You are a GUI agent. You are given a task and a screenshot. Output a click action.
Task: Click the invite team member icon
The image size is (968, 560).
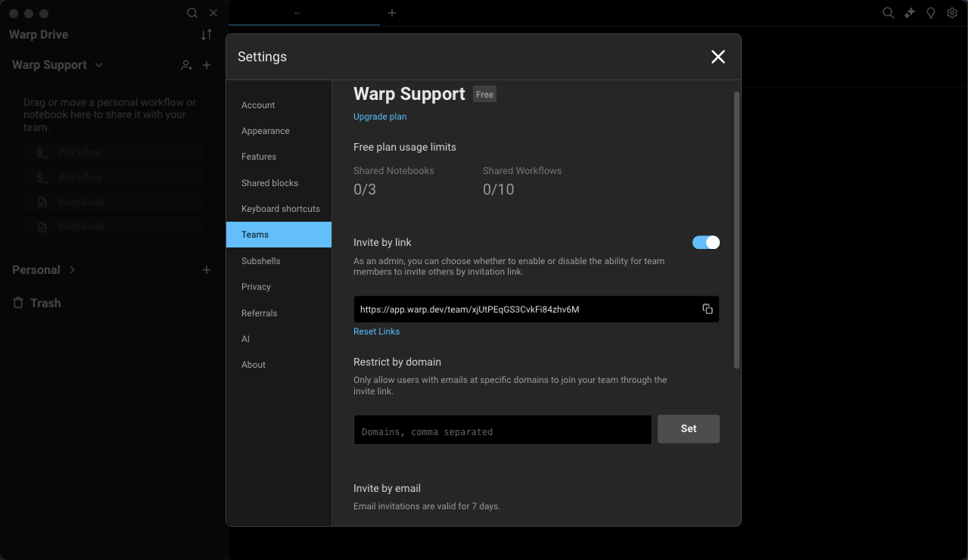(186, 65)
